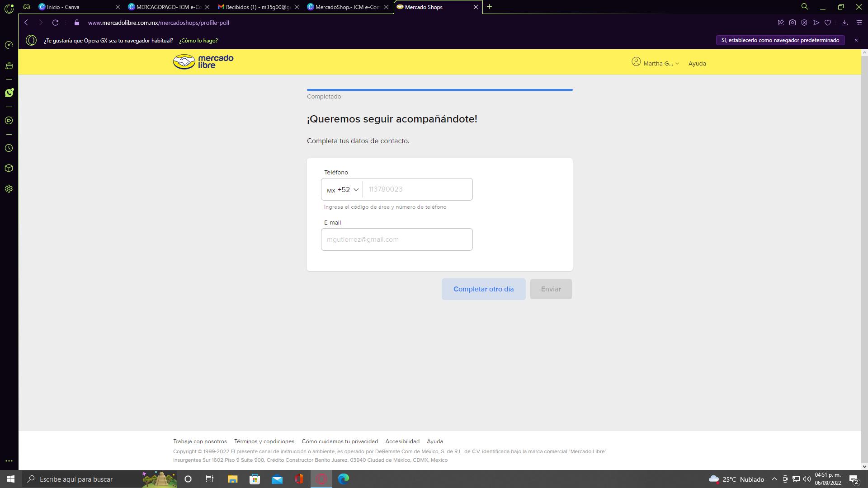Switch to the Recibidos Gmail tab

[x=257, y=7]
